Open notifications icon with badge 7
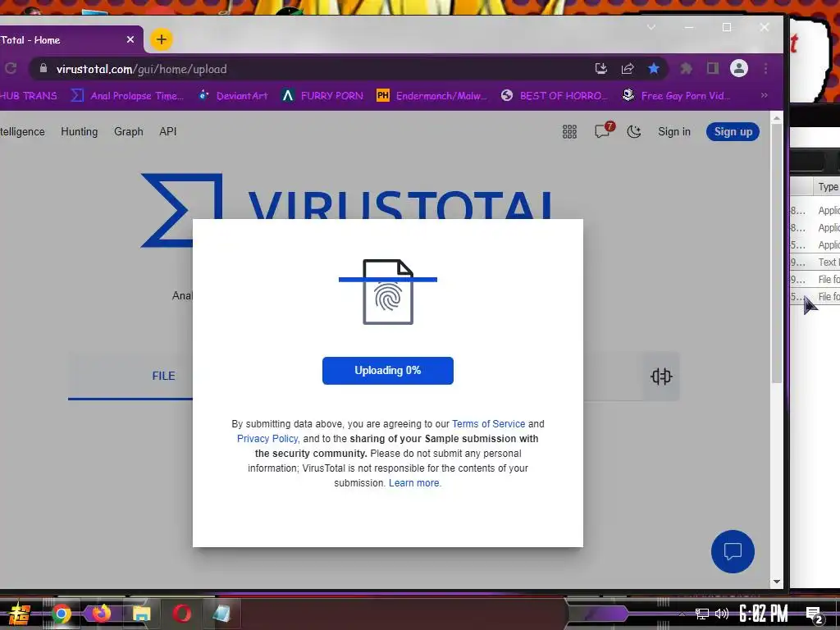840x630 pixels. tap(603, 130)
